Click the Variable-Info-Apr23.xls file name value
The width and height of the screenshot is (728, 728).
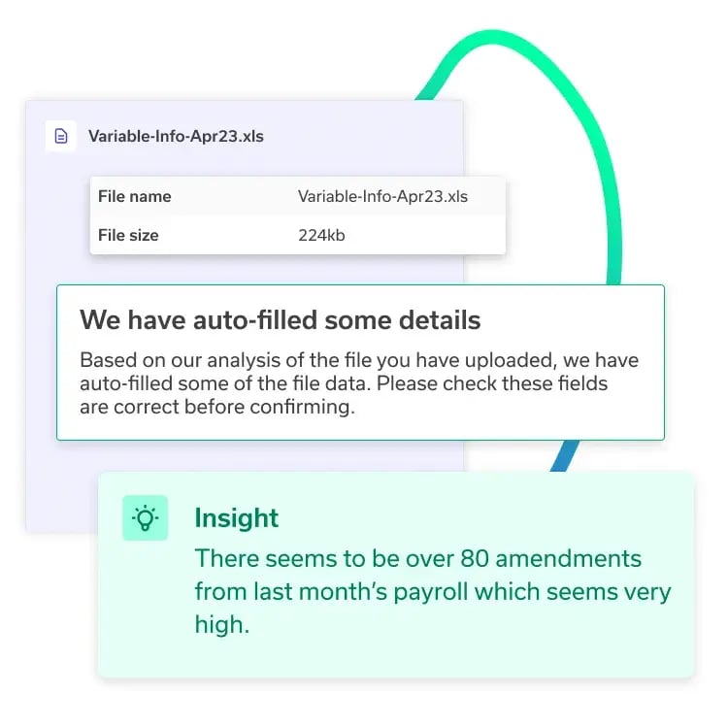pyautogui.click(x=382, y=196)
